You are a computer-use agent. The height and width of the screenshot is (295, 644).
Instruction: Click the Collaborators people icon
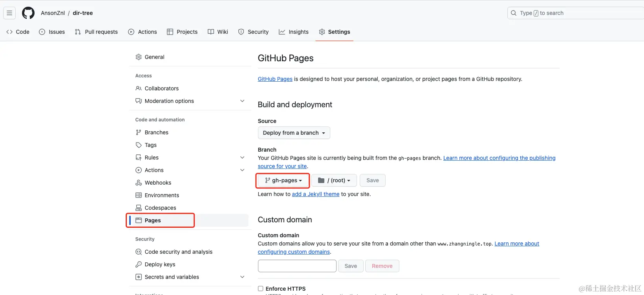click(139, 88)
